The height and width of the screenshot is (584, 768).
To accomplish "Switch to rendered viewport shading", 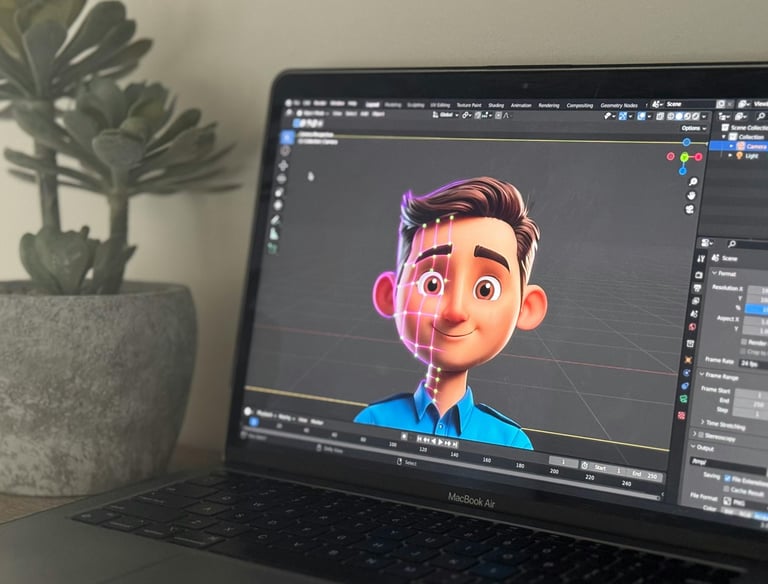I will [695, 116].
